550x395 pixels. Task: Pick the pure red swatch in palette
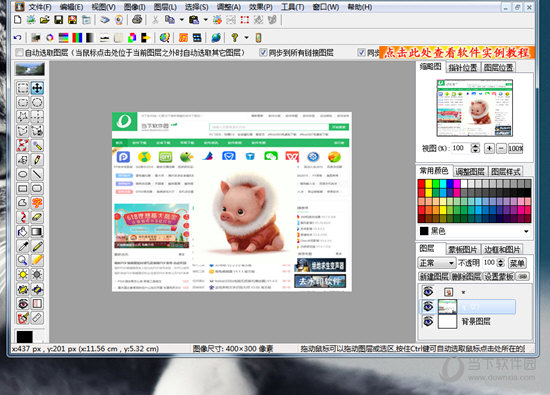pos(422,184)
